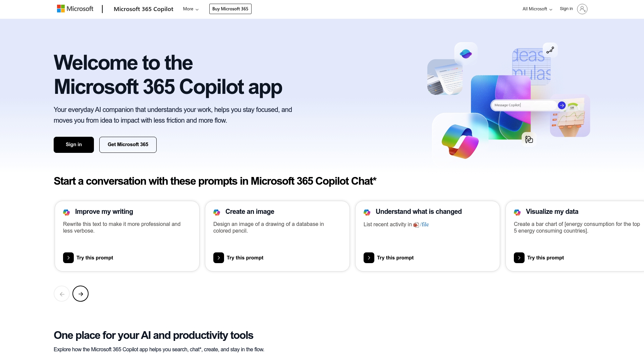644x362 pixels.
Task: Click the Microsoft logo in the header
Action: tap(75, 9)
